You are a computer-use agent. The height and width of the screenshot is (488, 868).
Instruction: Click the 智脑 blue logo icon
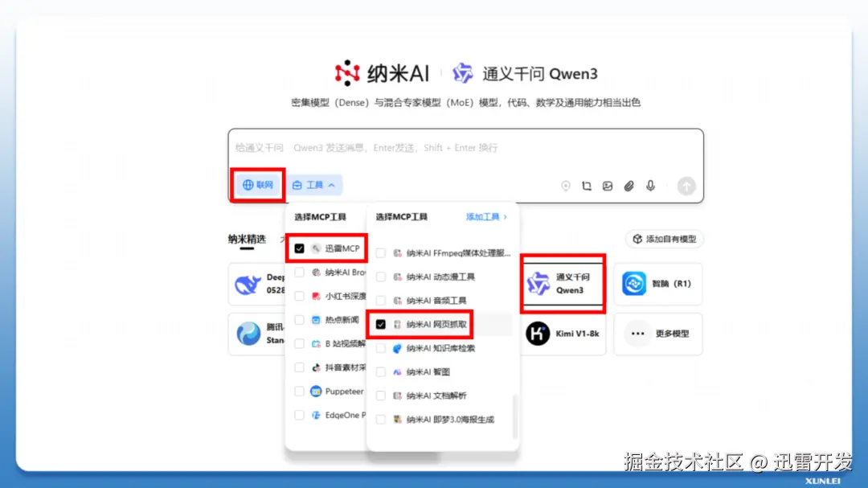coord(634,284)
